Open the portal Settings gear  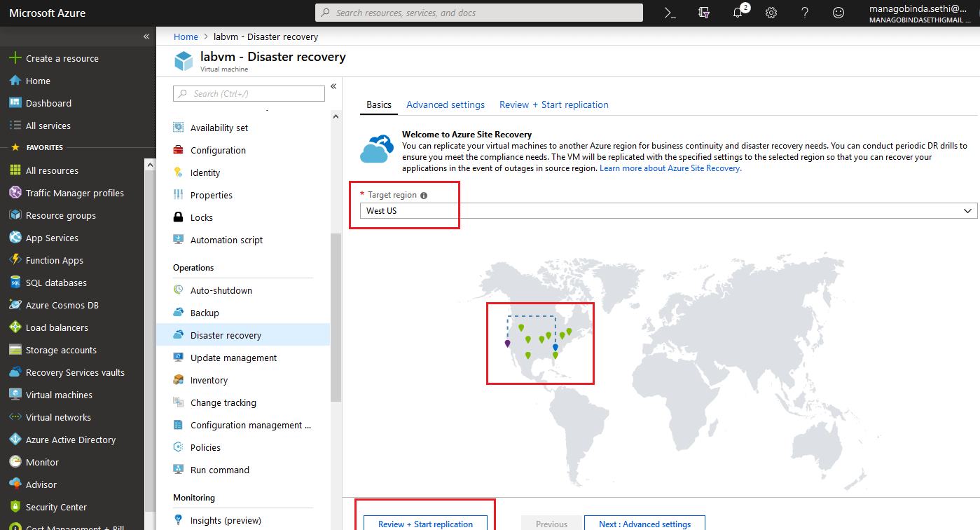771,13
